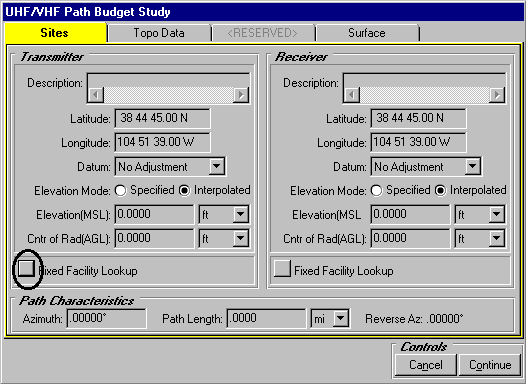Viewport: 526px width, 384px height.
Task: Click the Receiver Fixed Facility Lookup button
Action: point(282,269)
